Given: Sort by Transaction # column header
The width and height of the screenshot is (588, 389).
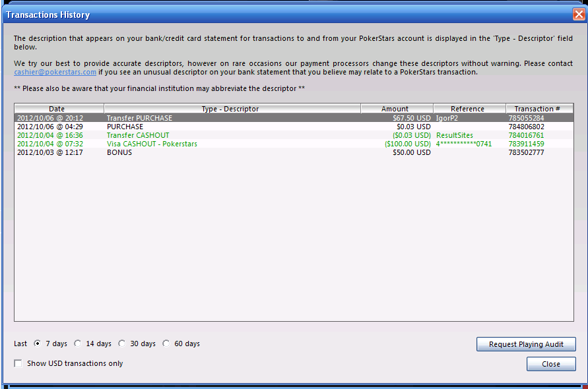Looking at the screenshot, I should tap(540, 109).
